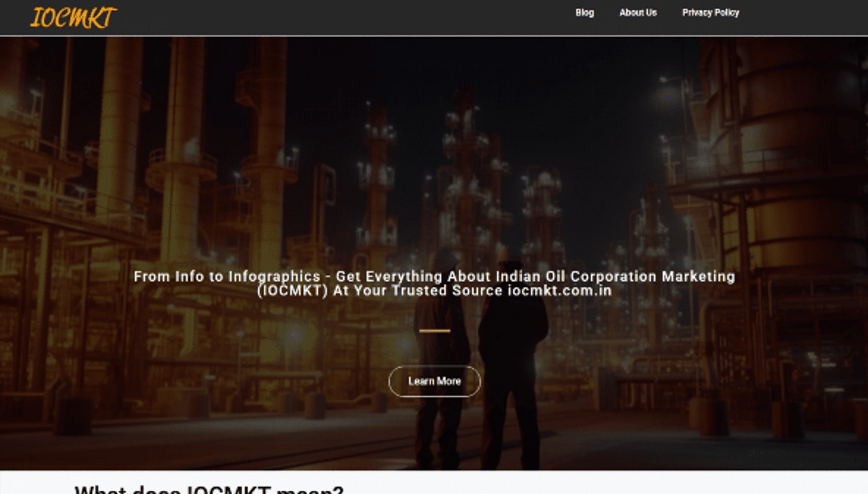
Task: Click Learn More to expand site information
Action: coord(435,381)
